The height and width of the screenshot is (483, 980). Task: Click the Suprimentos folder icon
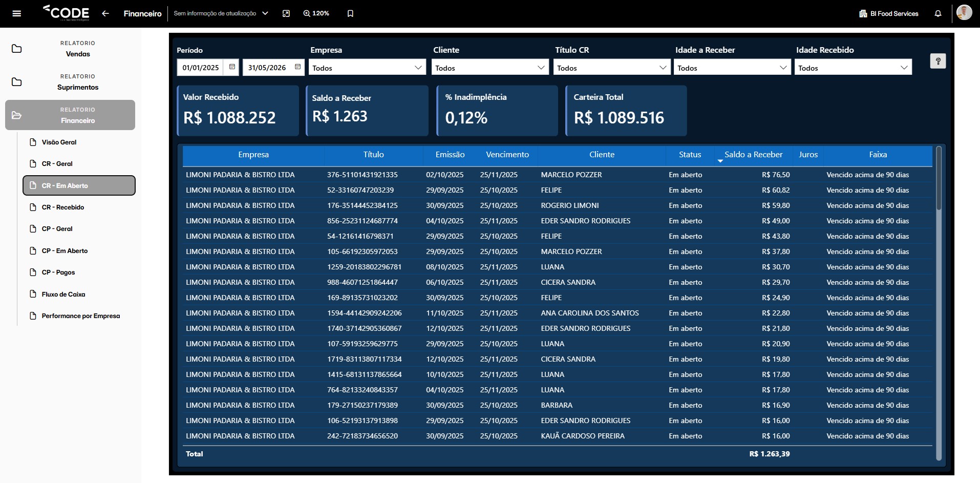tap(17, 82)
